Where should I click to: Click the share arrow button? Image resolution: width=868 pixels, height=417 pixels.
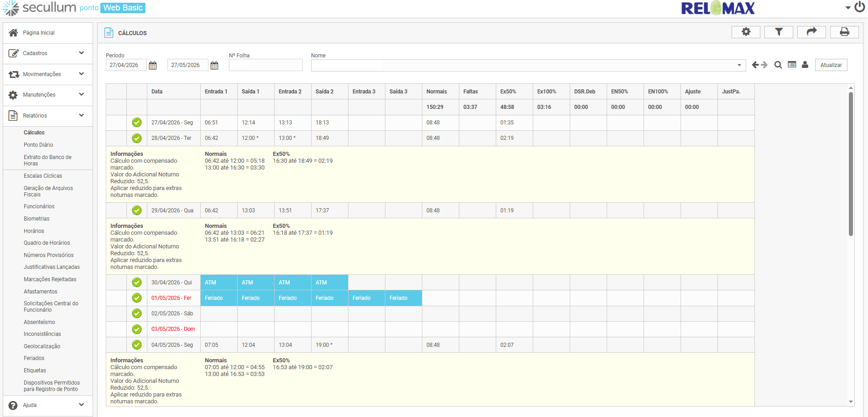[811, 32]
